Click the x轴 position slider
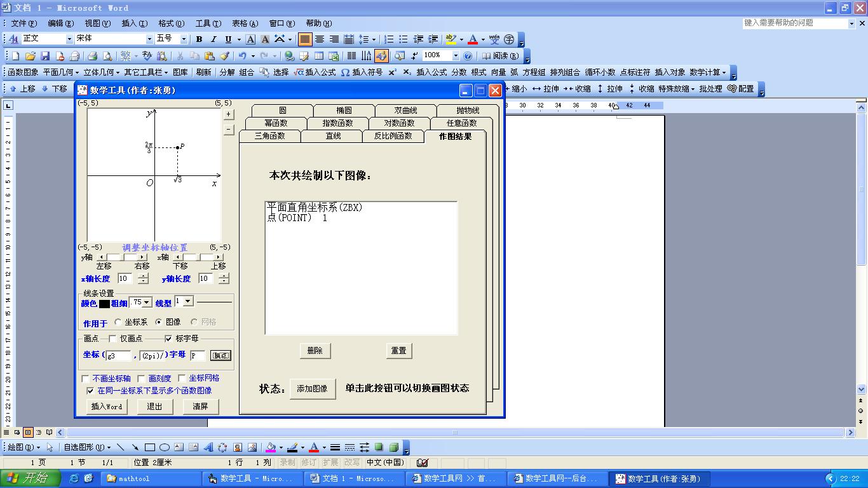868x488 pixels. point(200,257)
